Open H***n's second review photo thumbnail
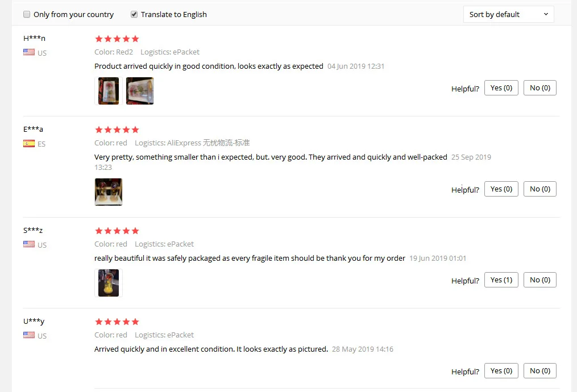 [x=140, y=91]
